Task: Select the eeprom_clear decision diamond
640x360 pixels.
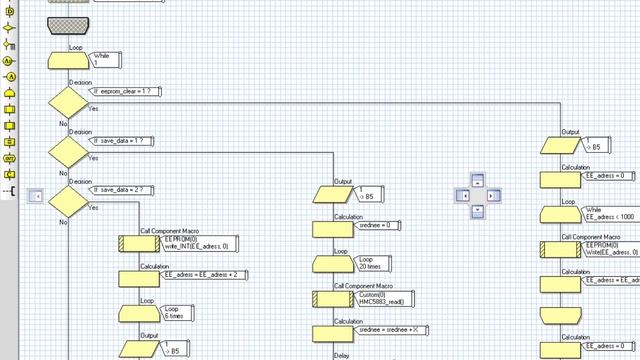Action: click(x=68, y=103)
